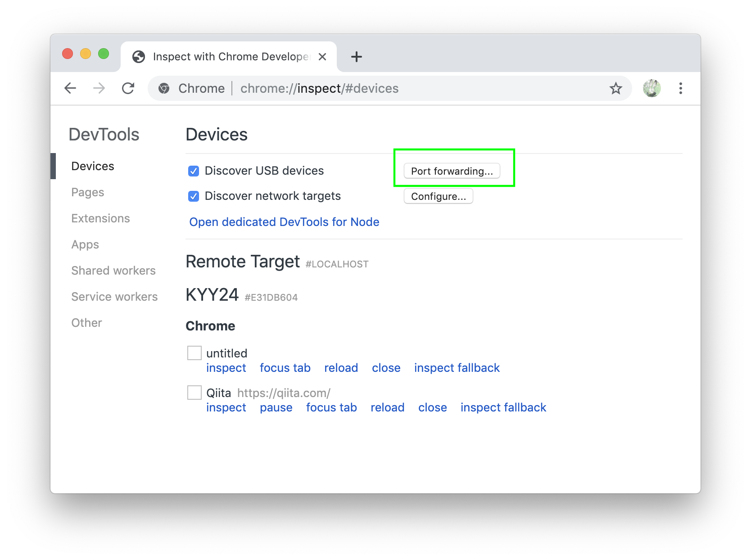Open the Chrome profile avatar
The image size is (751, 560).
click(x=651, y=88)
